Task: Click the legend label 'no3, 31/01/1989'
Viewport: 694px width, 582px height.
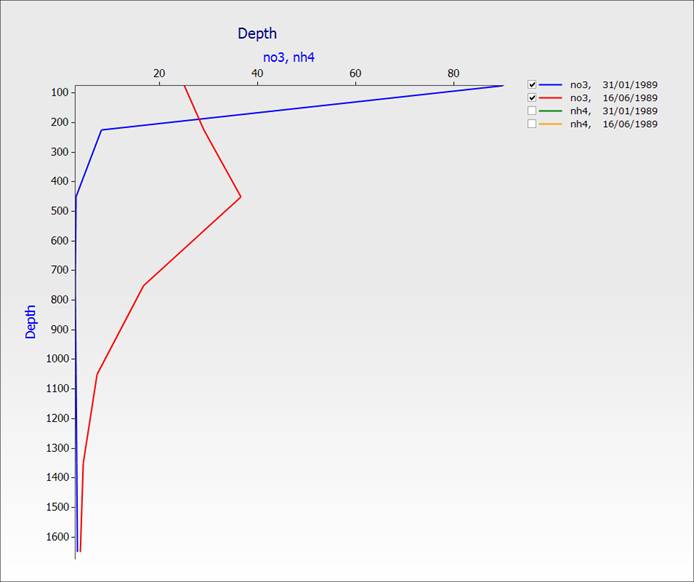Action: [614, 85]
